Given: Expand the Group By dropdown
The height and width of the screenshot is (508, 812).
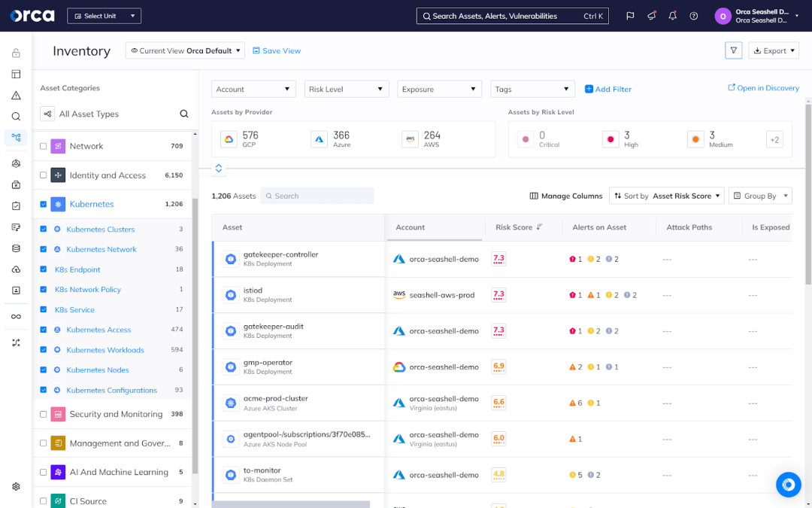Looking at the screenshot, I should 760,196.
